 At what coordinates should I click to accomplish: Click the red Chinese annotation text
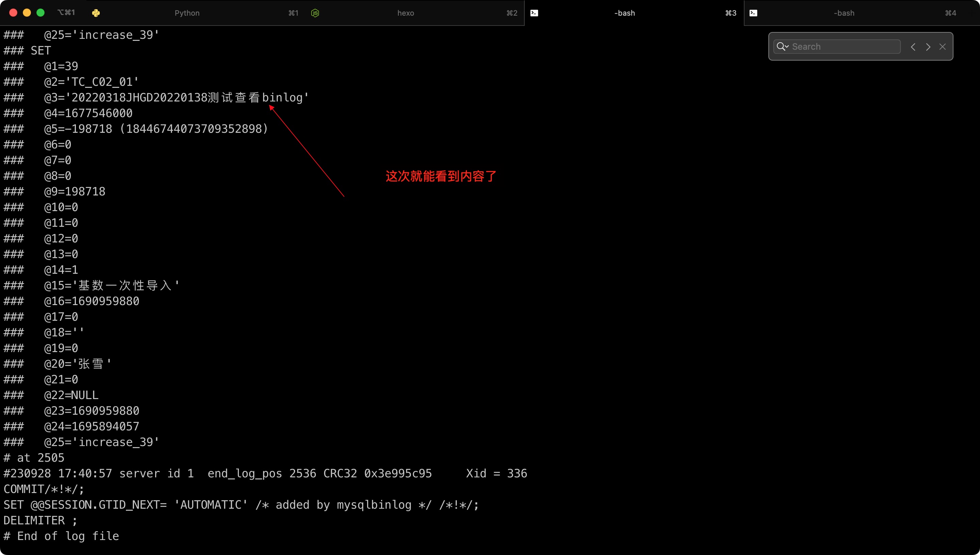point(441,176)
